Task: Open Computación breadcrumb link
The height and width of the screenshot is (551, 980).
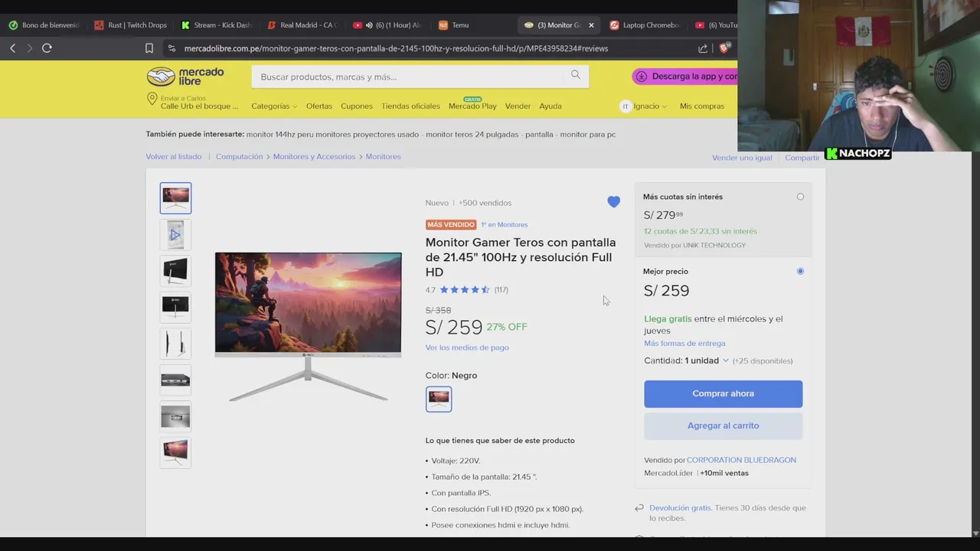Action: click(239, 157)
